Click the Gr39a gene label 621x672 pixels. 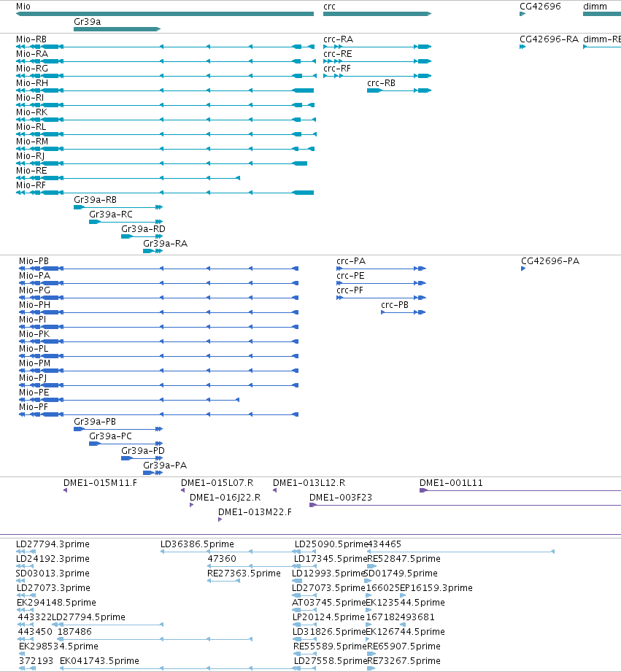click(x=88, y=22)
